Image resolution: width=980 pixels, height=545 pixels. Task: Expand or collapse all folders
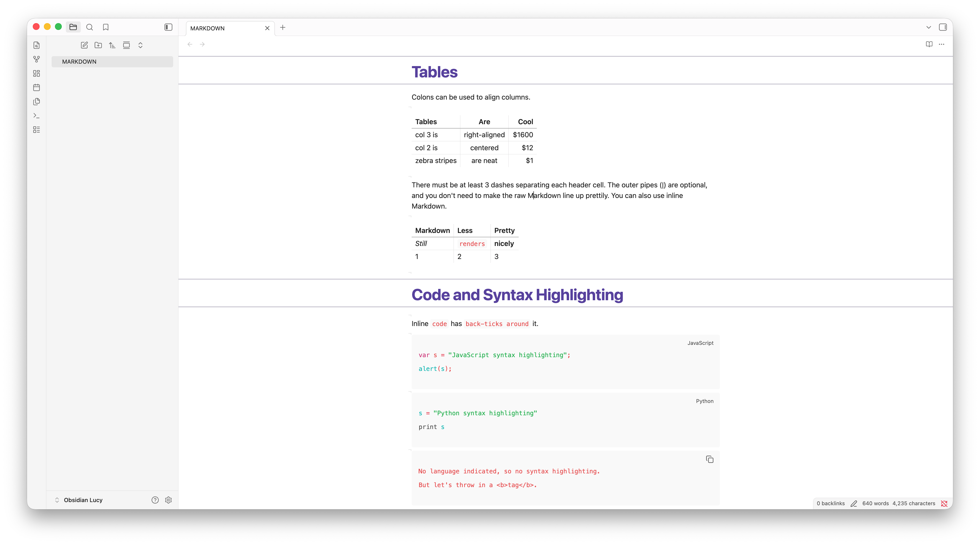tap(140, 45)
